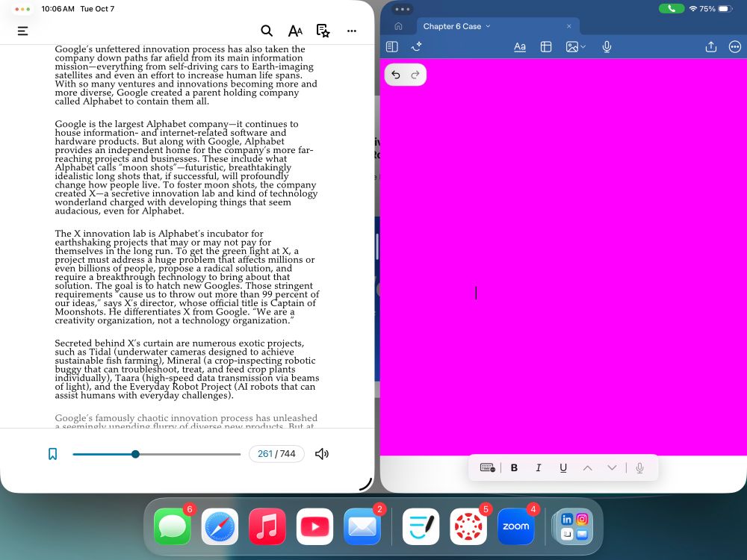
Task: Undo the last action
Action: point(395,75)
